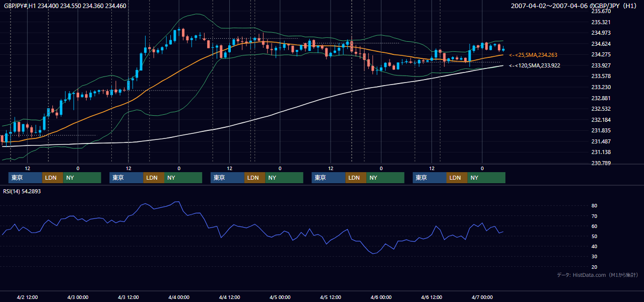The width and height of the screenshot is (644, 302).
Task: Select the 東京 session block for 4/6
Action: click(429, 178)
